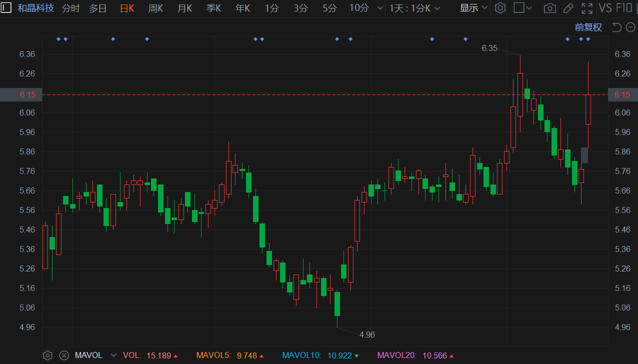638x364 pixels.
Task: Click the VOL: 15.189 value
Action: coord(150,355)
